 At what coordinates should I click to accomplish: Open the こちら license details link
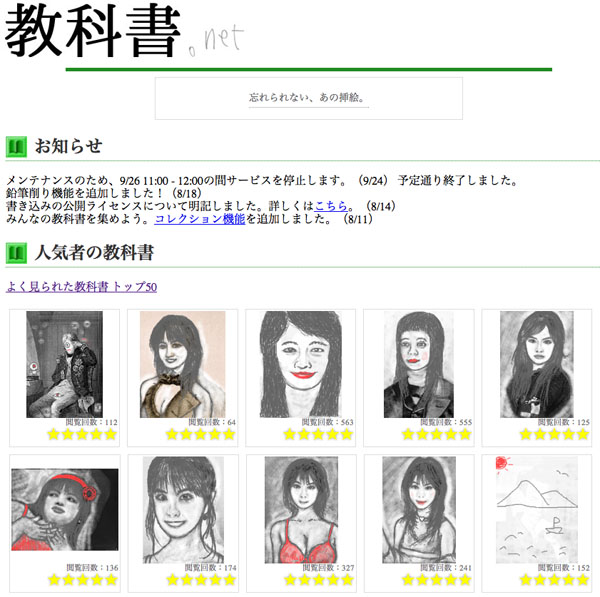click(332, 205)
